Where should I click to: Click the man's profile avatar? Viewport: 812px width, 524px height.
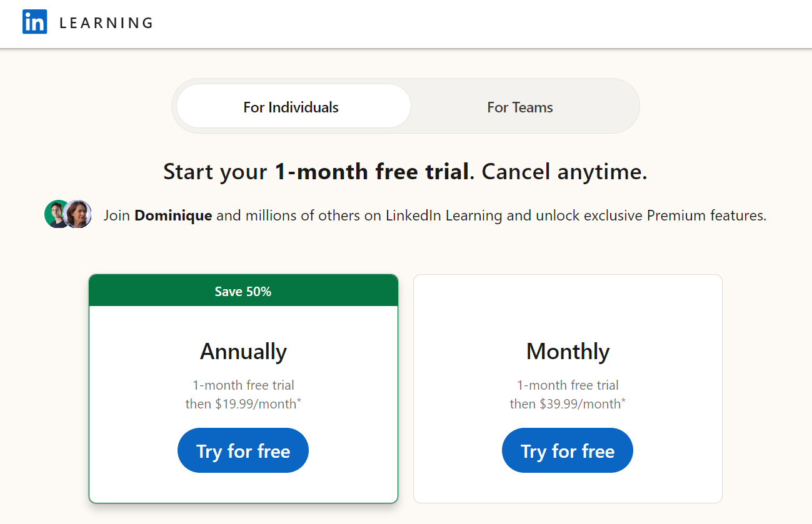point(56,214)
